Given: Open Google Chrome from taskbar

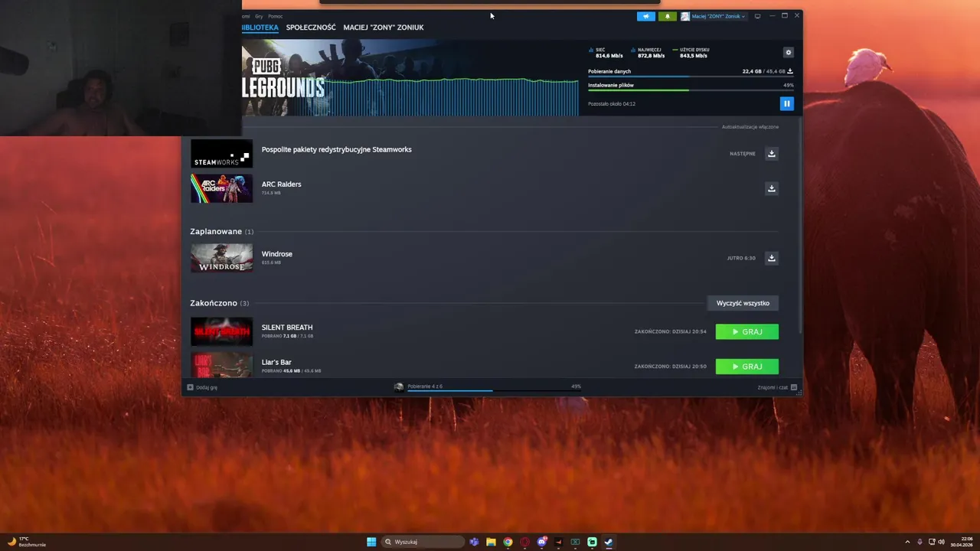Looking at the screenshot, I should click(x=508, y=542).
